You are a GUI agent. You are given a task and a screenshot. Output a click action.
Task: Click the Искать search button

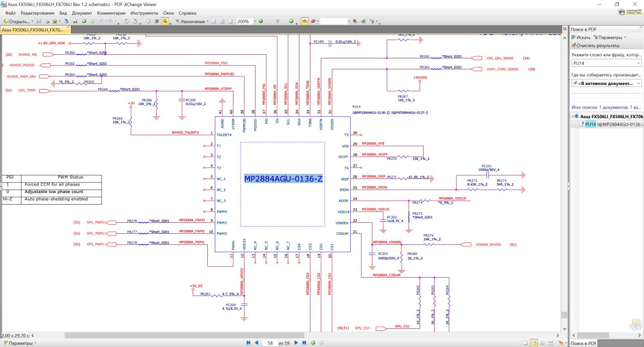coord(581,37)
